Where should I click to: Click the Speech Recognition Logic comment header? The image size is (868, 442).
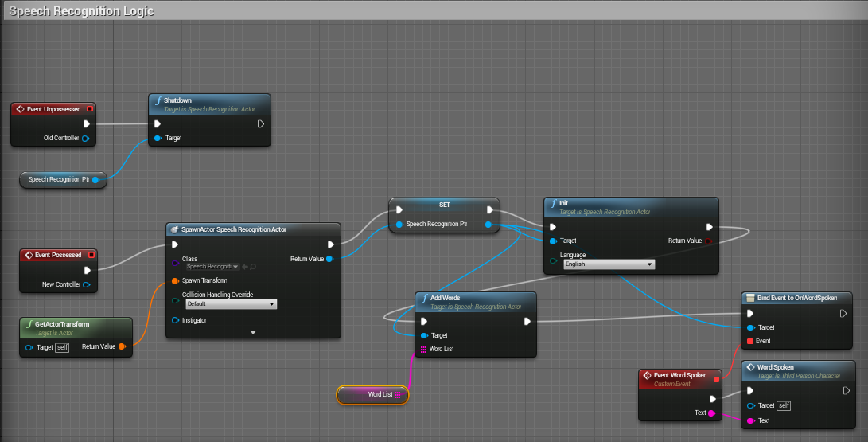[x=82, y=11]
